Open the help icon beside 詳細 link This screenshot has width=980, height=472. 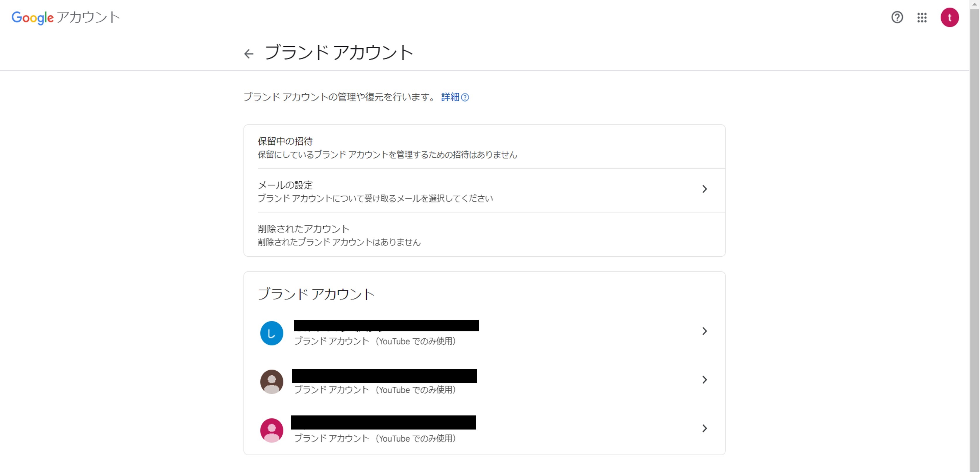click(x=465, y=98)
